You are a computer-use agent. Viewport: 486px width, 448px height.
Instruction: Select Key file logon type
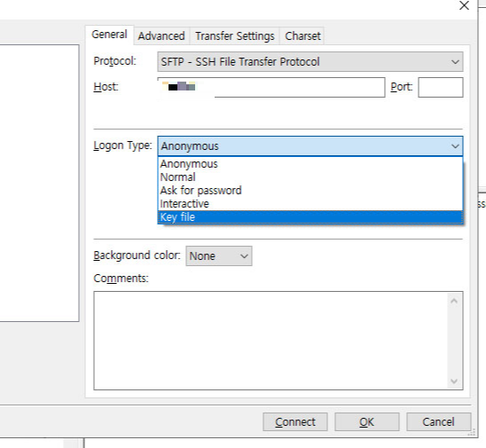[x=310, y=217]
